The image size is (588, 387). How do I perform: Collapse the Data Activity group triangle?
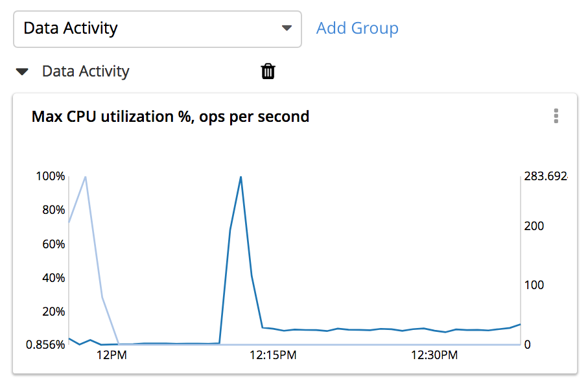point(23,72)
